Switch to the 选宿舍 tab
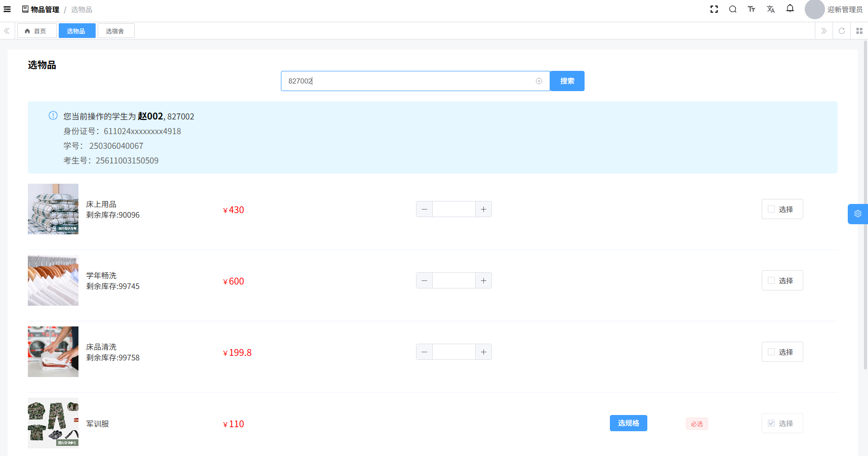The image size is (868, 456). tap(115, 31)
